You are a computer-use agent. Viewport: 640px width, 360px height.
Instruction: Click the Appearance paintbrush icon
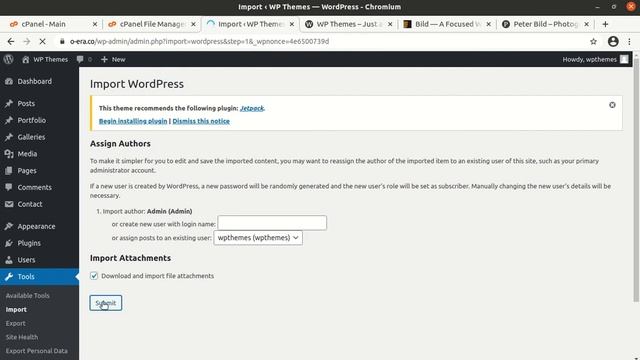tap(9, 226)
